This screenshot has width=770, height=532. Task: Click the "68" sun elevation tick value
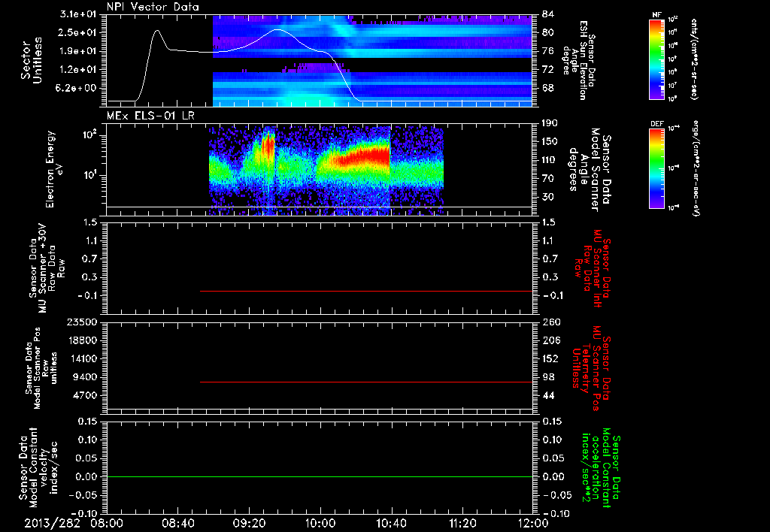[548, 89]
